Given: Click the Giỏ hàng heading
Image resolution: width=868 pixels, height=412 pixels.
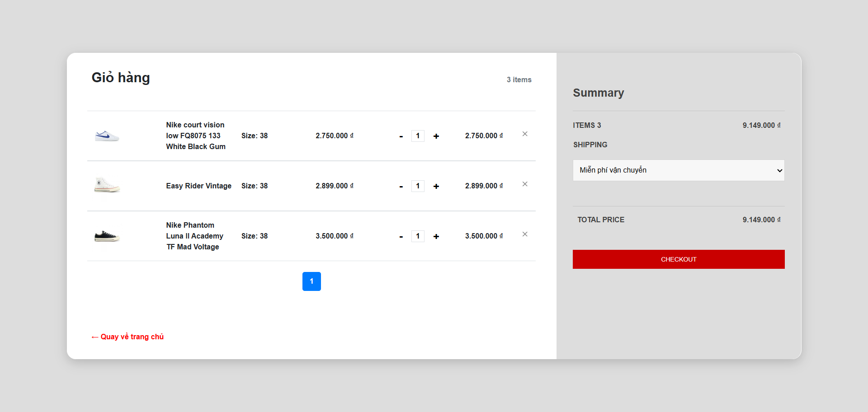Looking at the screenshot, I should click(121, 78).
